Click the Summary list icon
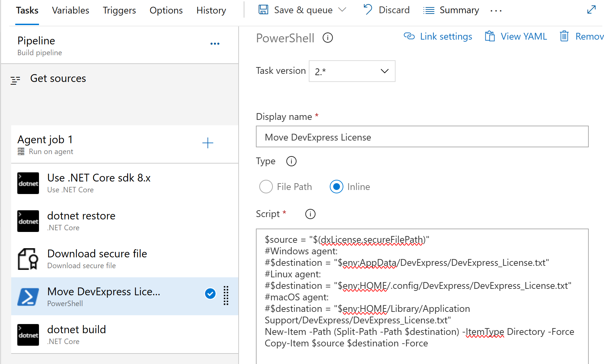604x364 pixels. click(x=429, y=10)
